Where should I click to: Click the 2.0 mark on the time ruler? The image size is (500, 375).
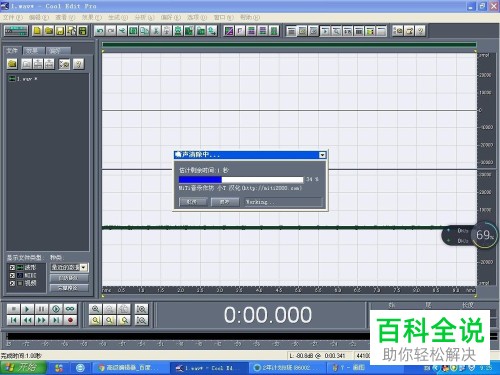click(180, 290)
